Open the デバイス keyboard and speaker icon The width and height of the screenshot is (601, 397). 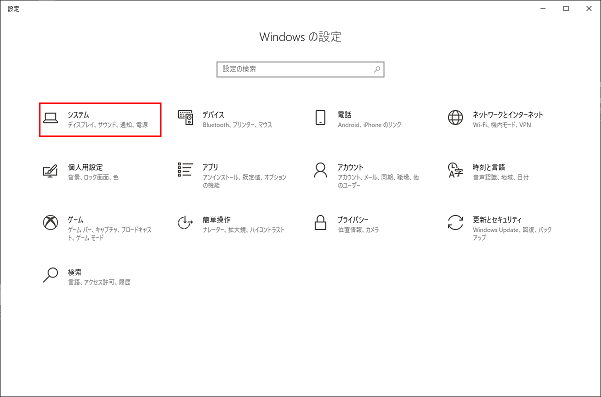tap(186, 117)
